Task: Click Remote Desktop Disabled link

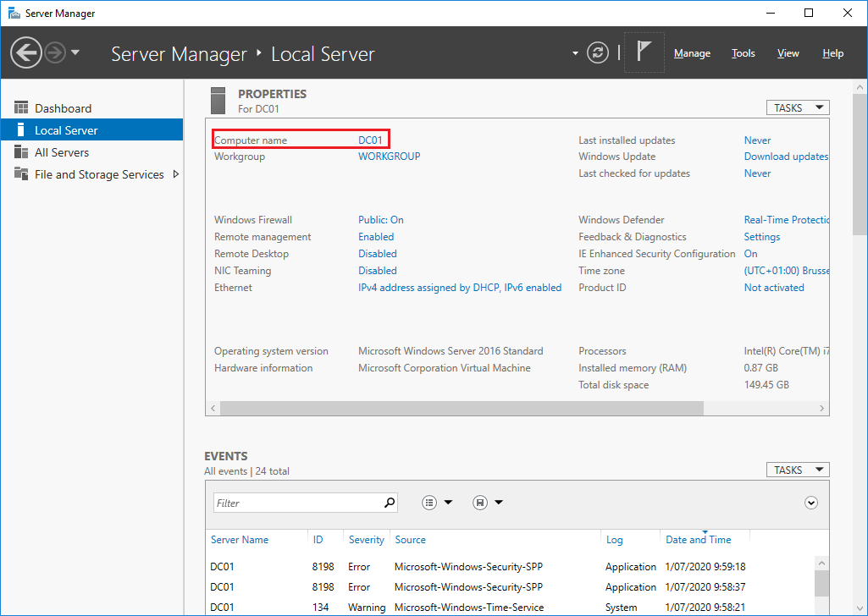Action: [378, 253]
